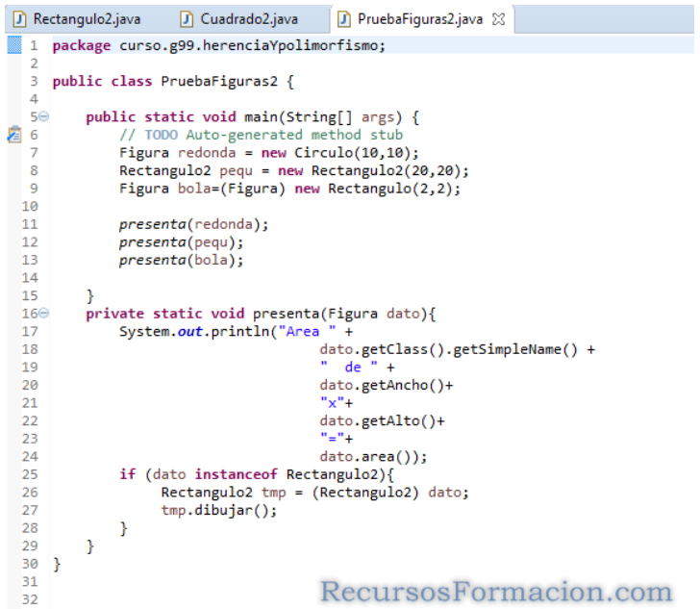Collapse the presenta method fold at line 16
The height and width of the screenshot is (609, 700).
43,314
